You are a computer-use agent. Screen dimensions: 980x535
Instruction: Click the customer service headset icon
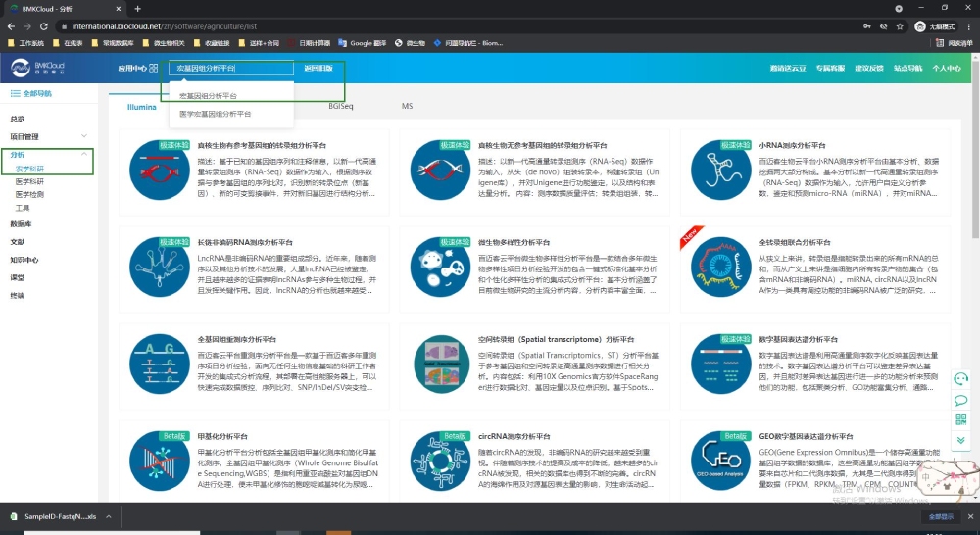[961, 379]
